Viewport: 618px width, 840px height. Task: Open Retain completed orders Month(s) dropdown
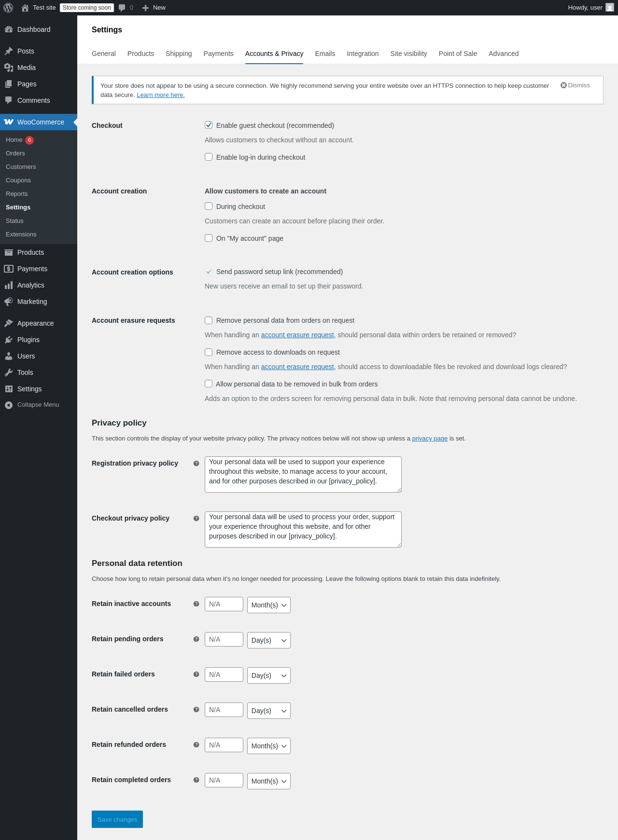(269, 781)
